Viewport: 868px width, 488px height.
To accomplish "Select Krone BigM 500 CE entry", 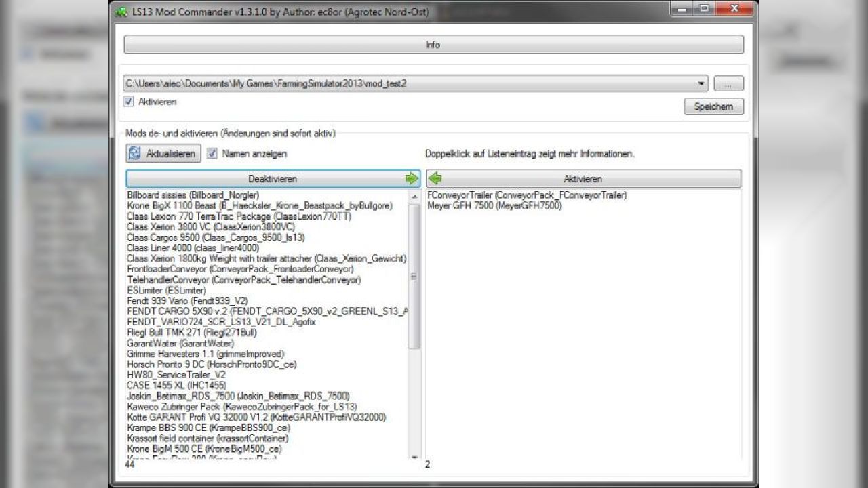I will click(204, 449).
